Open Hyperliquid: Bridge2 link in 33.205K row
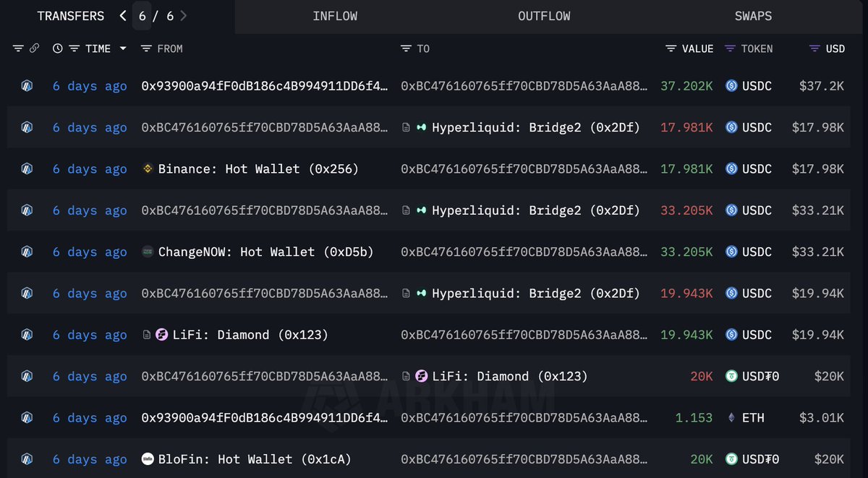868x478 pixels. click(x=536, y=210)
